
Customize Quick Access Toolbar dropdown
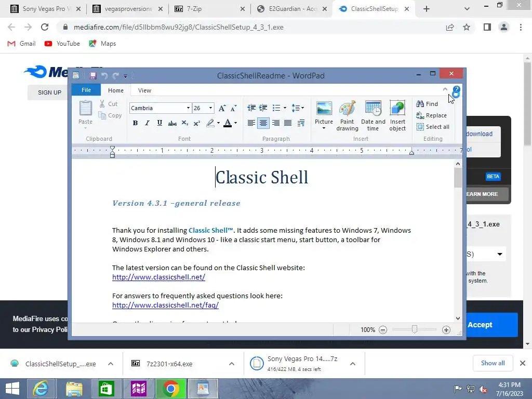pos(125,76)
